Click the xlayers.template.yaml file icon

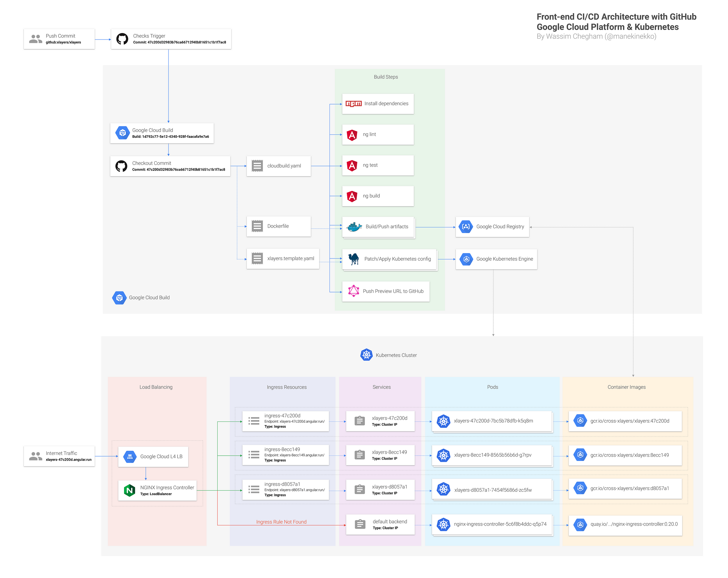point(257,258)
